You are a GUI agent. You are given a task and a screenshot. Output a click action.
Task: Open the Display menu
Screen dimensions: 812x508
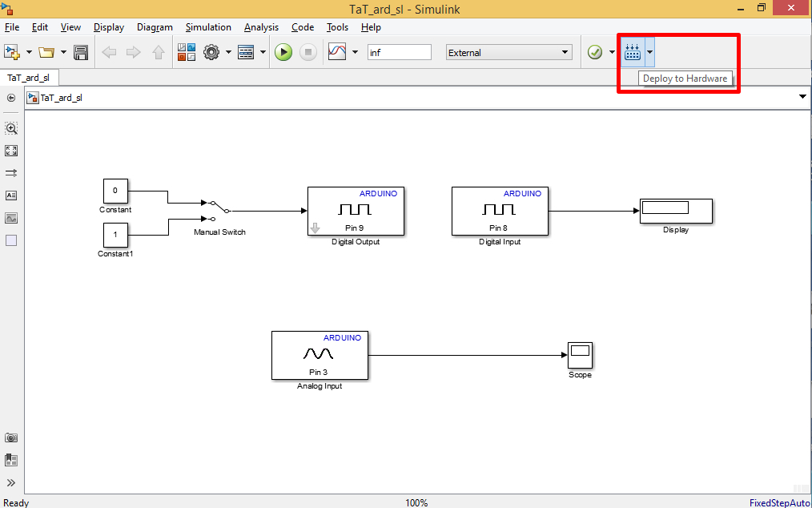click(x=109, y=27)
